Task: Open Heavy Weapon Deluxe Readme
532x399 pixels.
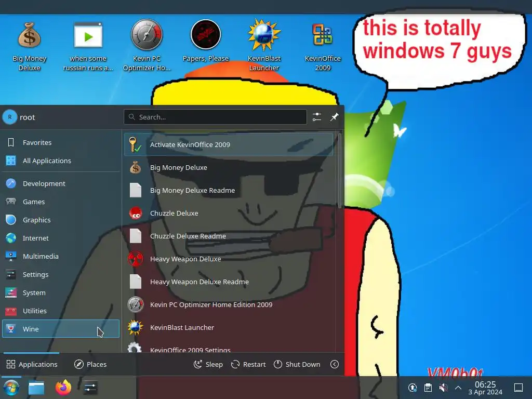Action: [229, 282]
